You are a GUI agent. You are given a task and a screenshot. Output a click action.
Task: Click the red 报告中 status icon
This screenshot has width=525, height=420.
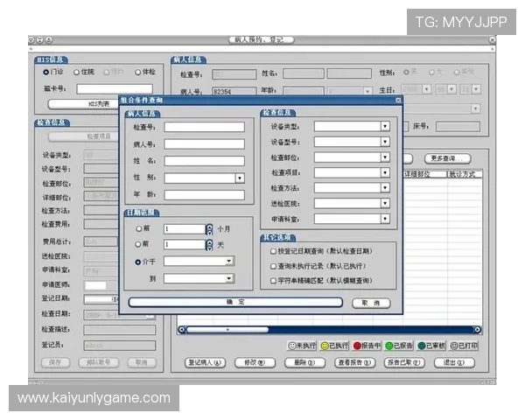point(357,346)
